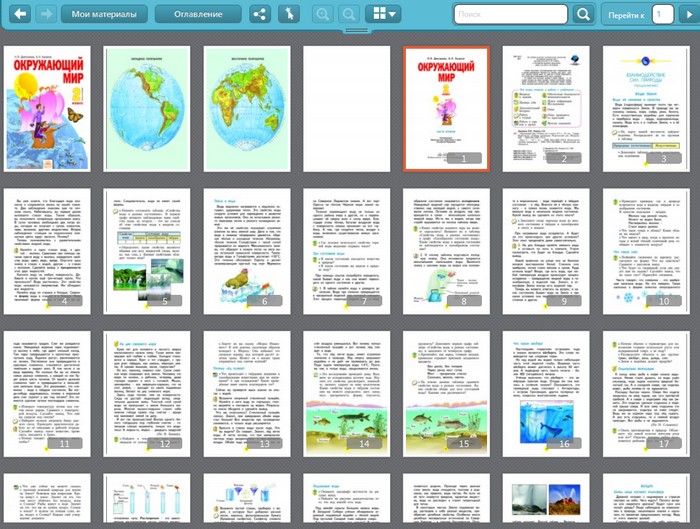Image resolution: width=700 pixels, height=529 pixels.
Task: Open page 6 thumbnail
Action: pos(246,250)
